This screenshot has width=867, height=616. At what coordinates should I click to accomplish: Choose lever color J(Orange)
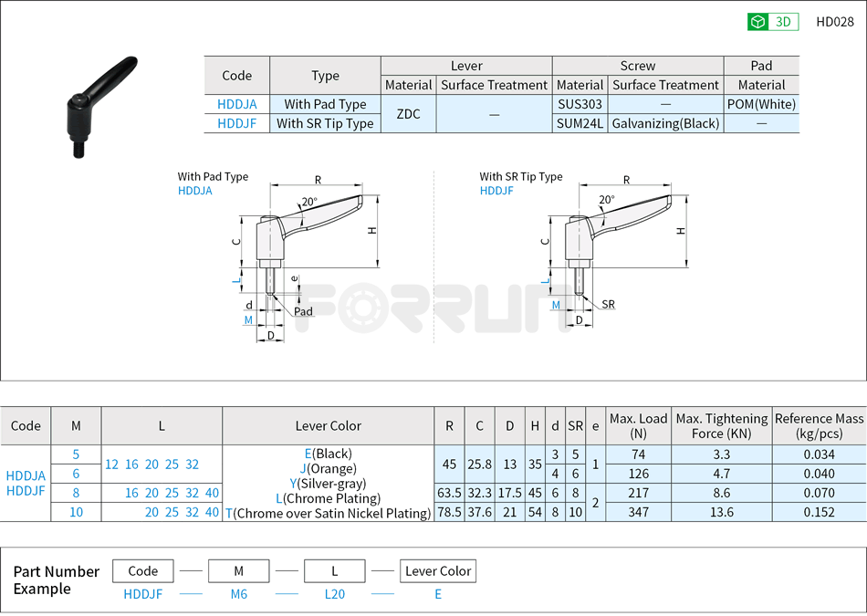[329, 468]
